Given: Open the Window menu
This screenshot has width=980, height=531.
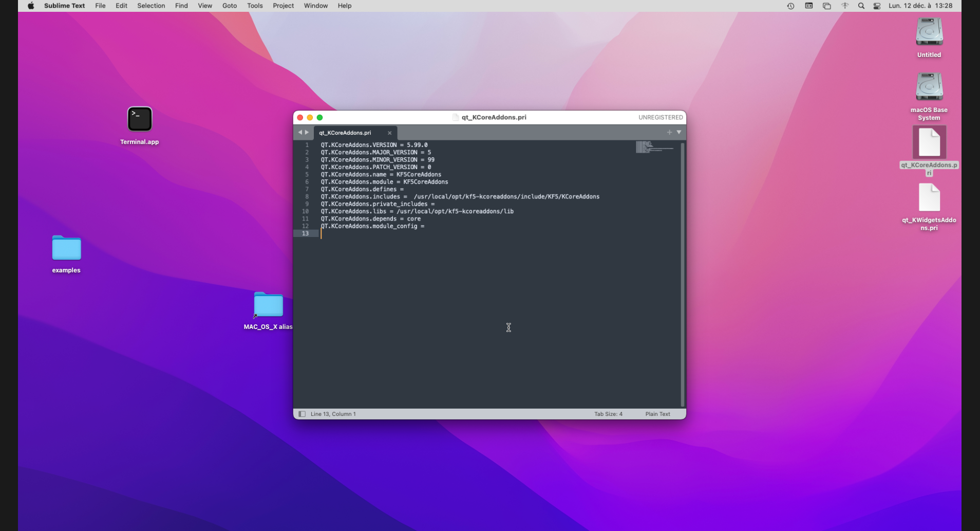Looking at the screenshot, I should pos(316,6).
